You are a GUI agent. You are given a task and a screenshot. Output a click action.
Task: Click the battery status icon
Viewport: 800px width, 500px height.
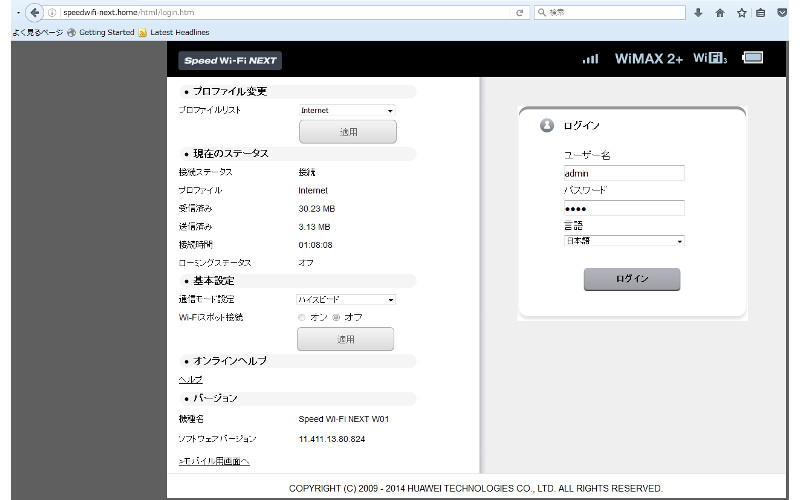pos(753,58)
